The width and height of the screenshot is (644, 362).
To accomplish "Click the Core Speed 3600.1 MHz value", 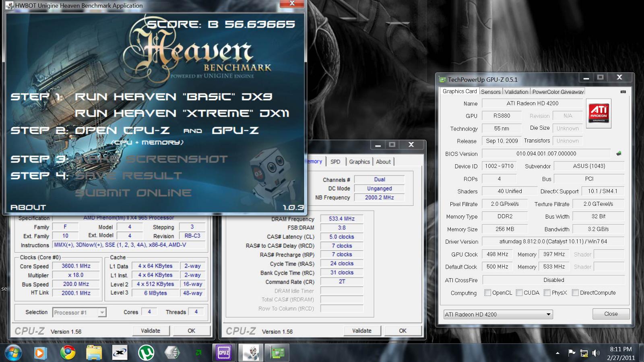I will (76, 266).
